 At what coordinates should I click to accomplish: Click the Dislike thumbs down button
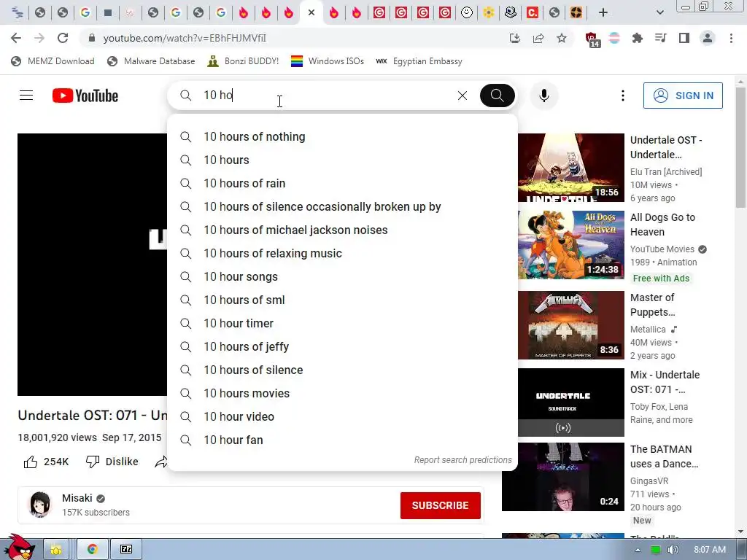[112, 462]
